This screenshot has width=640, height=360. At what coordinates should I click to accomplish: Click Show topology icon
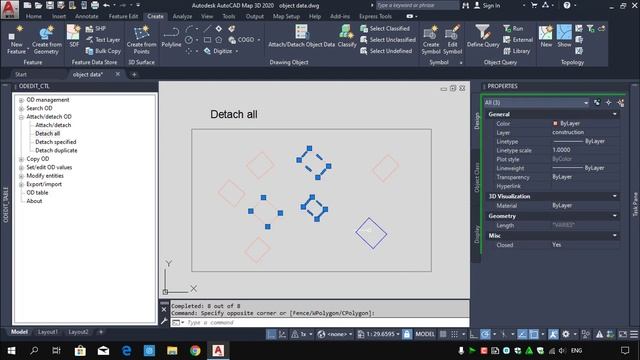click(564, 36)
